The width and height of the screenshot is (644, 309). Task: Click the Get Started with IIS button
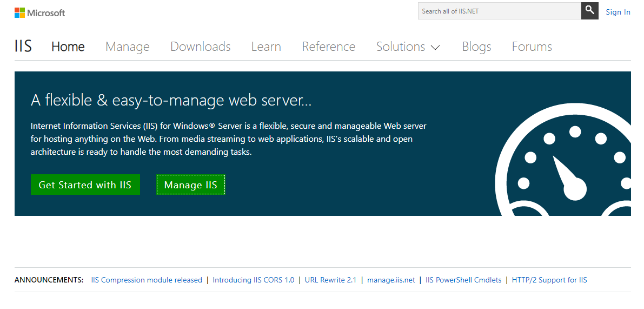pyautogui.click(x=85, y=185)
